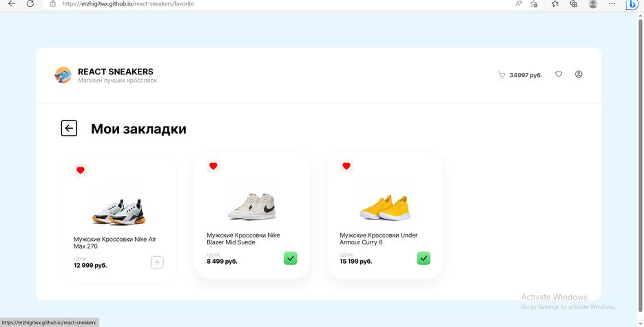Open the Bing sidebar icon
644x327 pixels.
coord(632,5)
